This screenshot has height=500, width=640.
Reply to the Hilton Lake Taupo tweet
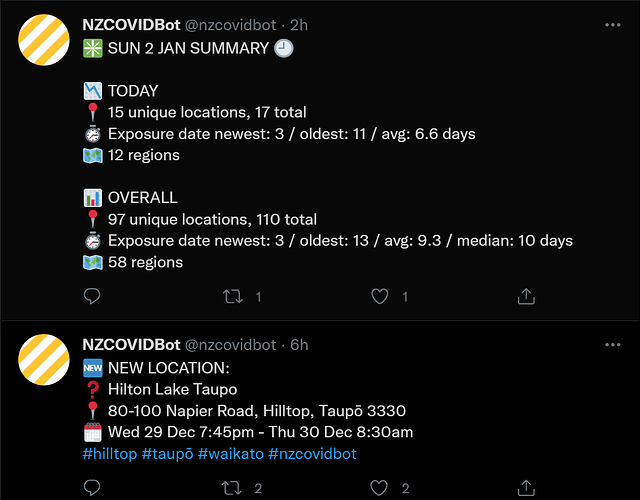(92, 487)
